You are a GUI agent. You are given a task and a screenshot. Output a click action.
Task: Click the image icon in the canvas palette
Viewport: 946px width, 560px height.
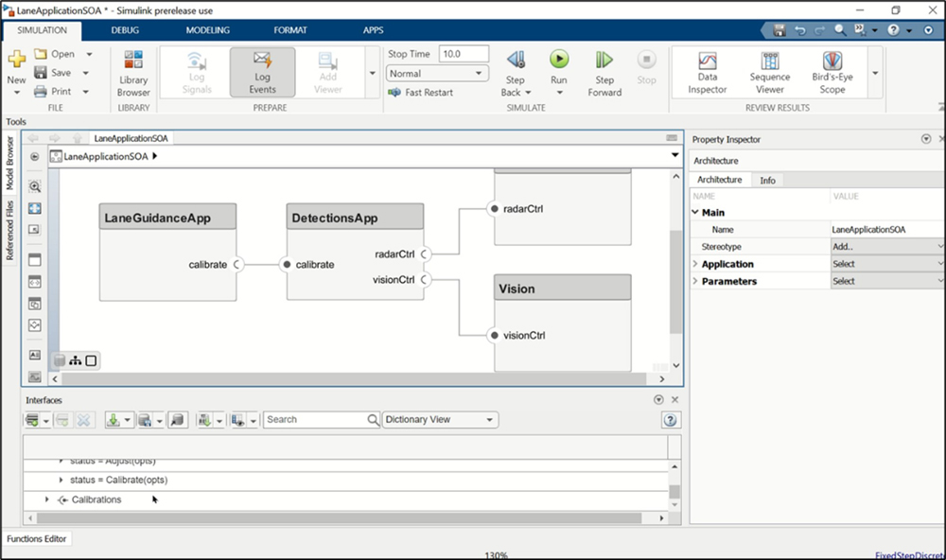point(35,377)
